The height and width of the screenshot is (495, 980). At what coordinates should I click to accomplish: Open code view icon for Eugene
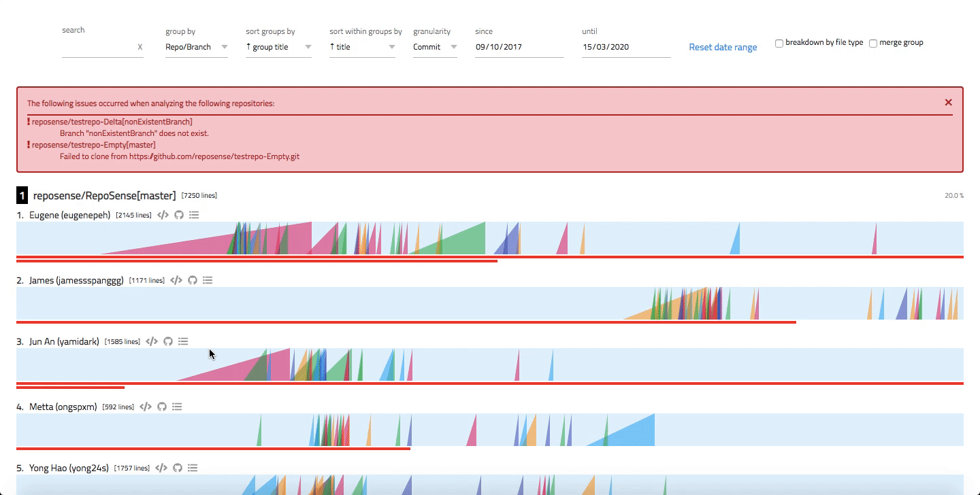pos(163,215)
